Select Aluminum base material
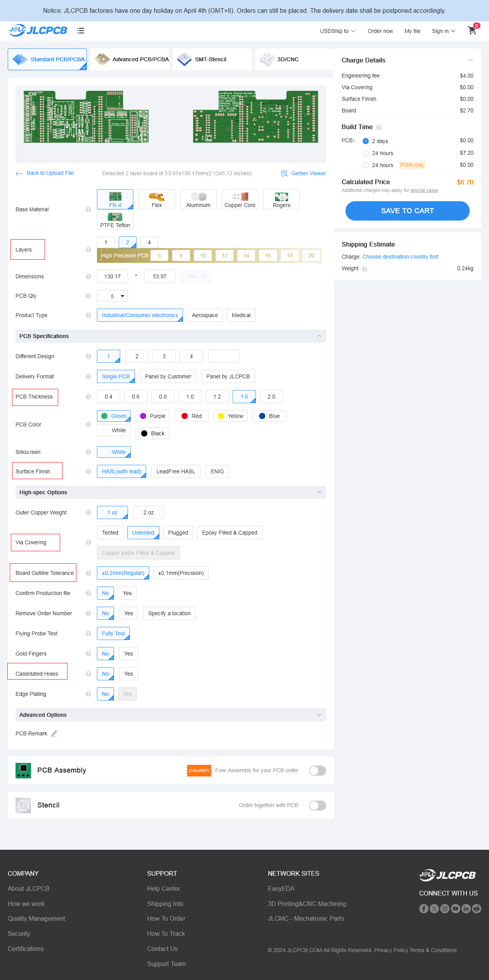 click(x=198, y=199)
